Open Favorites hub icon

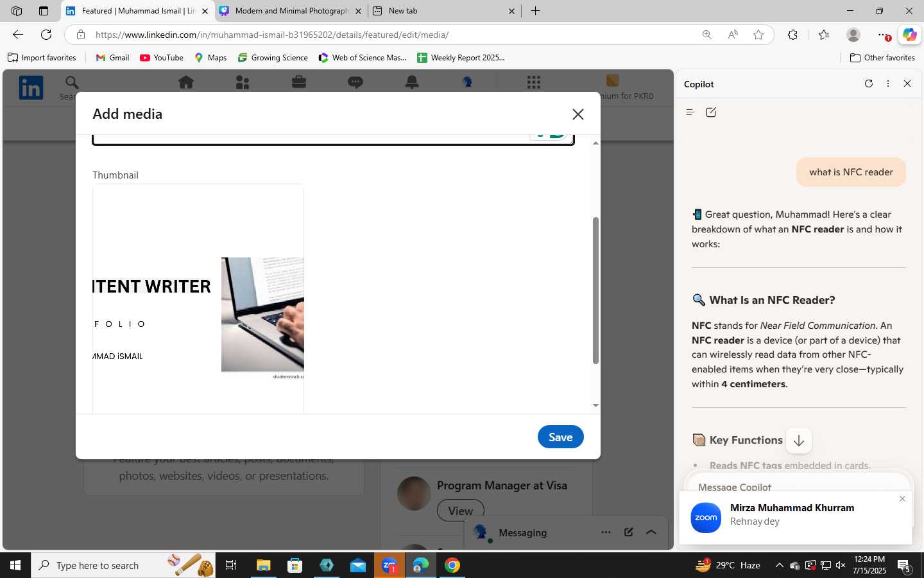(x=824, y=35)
